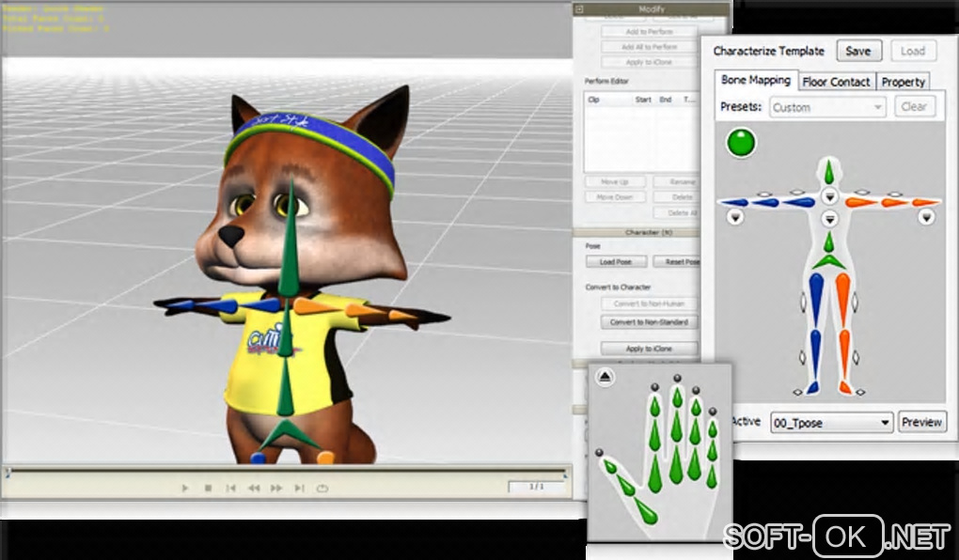The height and width of the screenshot is (560, 959).
Task: Select the orange upper arm bone
Action: click(x=861, y=202)
